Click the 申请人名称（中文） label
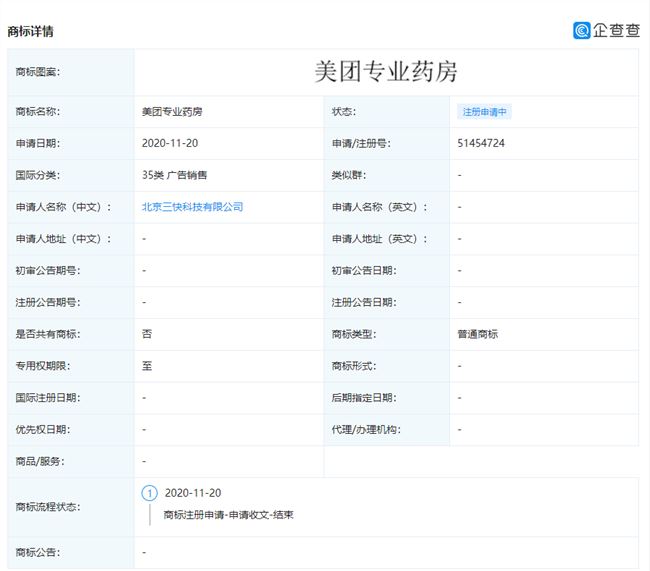This screenshot has width=650, height=571. click(63, 207)
